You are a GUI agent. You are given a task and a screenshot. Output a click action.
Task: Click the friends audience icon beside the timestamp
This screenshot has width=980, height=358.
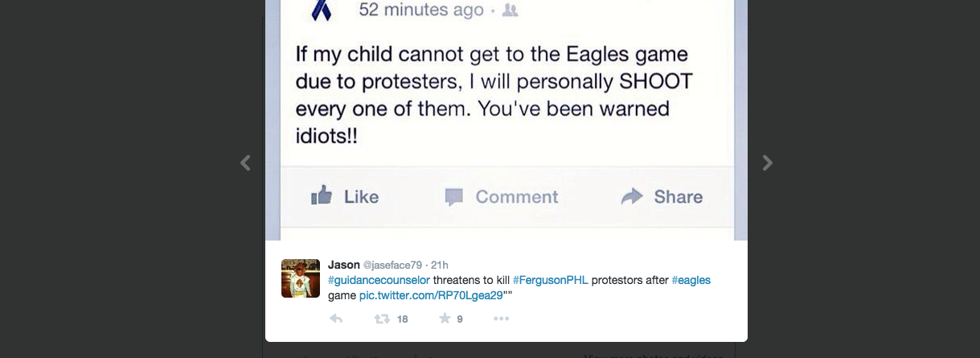point(510,10)
